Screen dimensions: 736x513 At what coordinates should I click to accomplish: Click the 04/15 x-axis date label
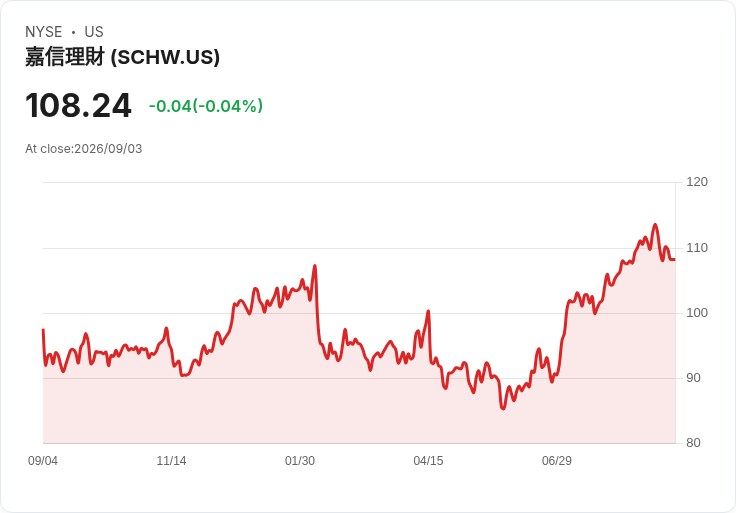[x=428, y=461]
